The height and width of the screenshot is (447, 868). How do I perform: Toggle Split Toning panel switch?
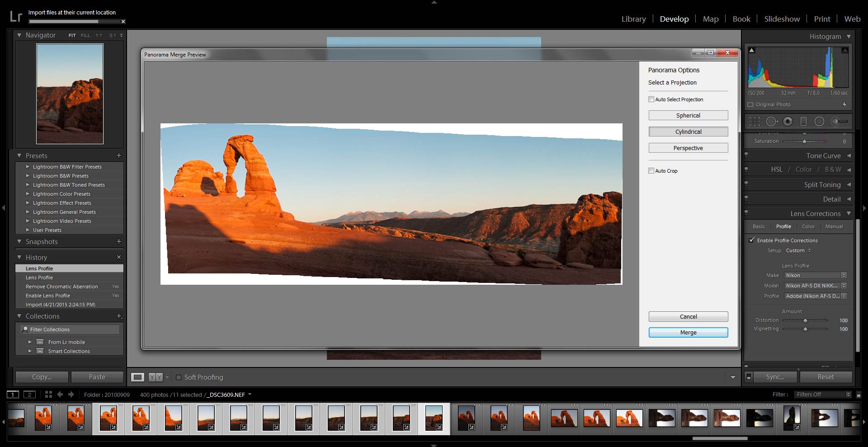(746, 184)
